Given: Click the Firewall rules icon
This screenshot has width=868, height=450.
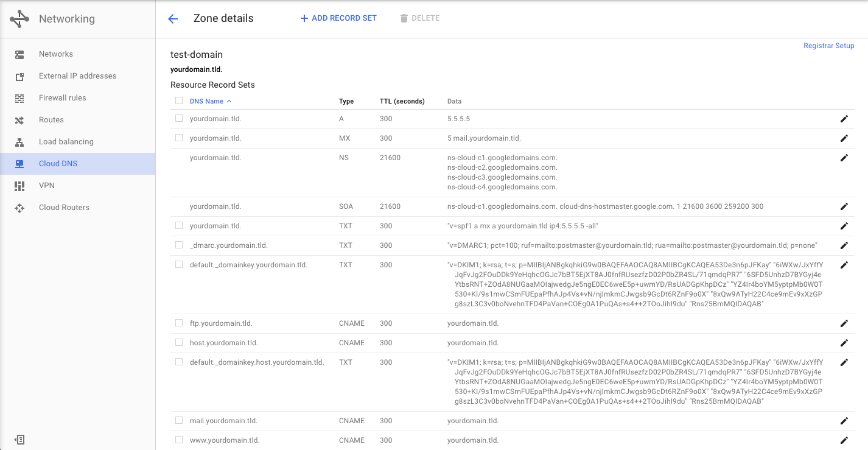Looking at the screenshot, I should (19, 98).
